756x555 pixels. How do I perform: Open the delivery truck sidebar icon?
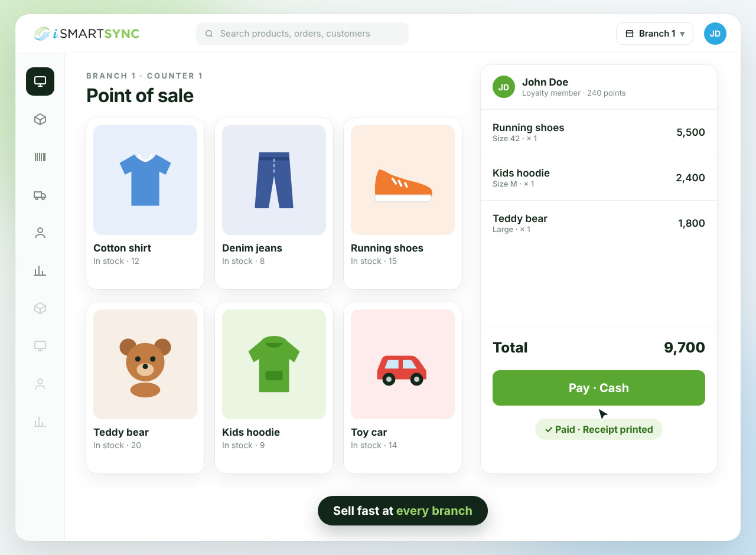(40, 195)
